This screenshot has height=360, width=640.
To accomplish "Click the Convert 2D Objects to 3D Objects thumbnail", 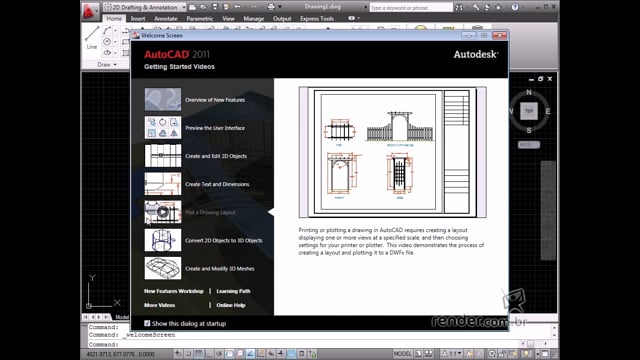I will click(x=162, y=240).
